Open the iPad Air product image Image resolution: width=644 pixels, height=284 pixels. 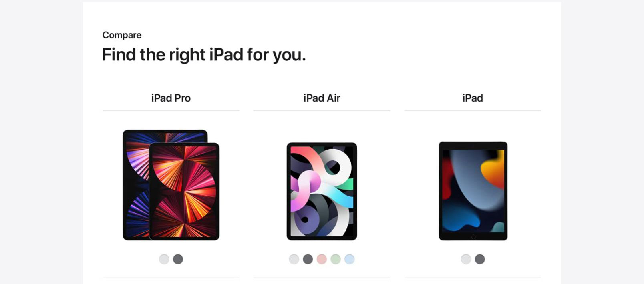(322, 191)
